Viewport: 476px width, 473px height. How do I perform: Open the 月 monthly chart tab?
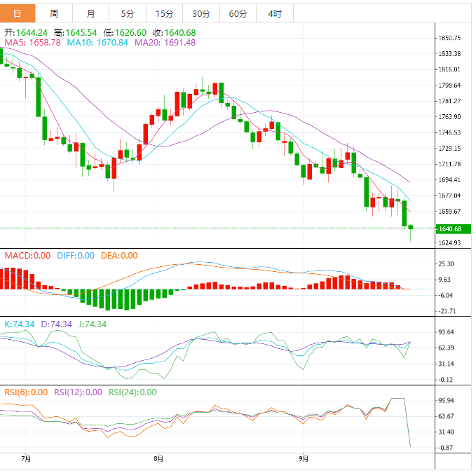91,14
